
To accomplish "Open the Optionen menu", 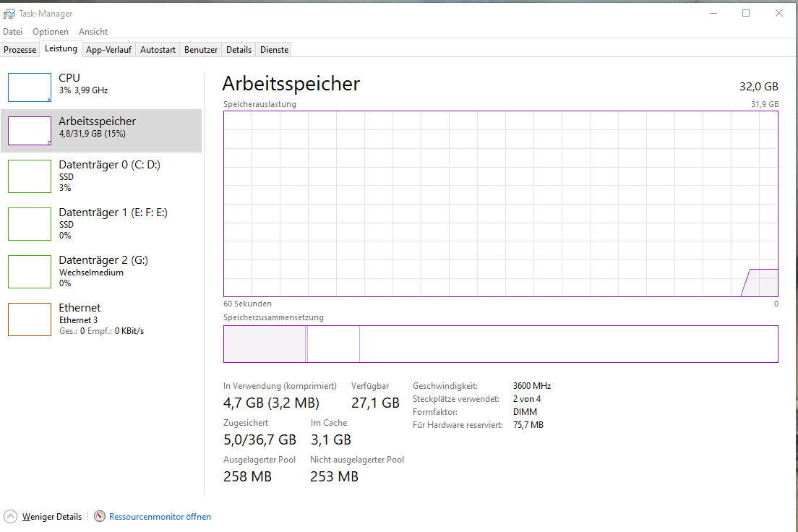I will coord(51,32).
